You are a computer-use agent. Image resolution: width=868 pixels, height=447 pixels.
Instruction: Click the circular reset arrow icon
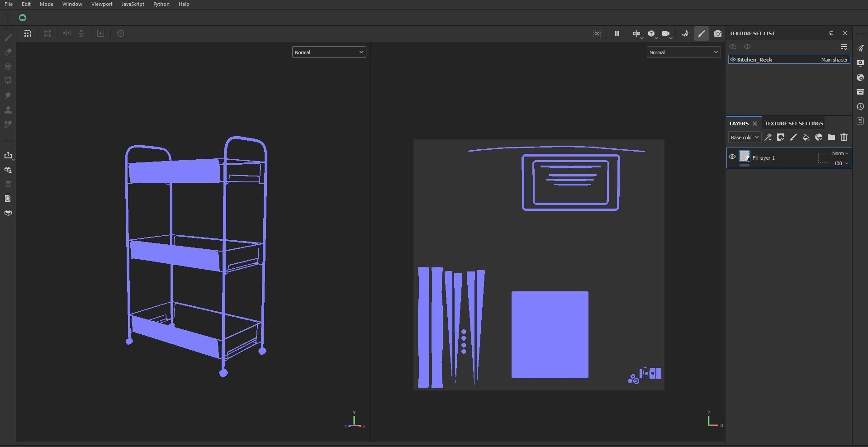120,33
